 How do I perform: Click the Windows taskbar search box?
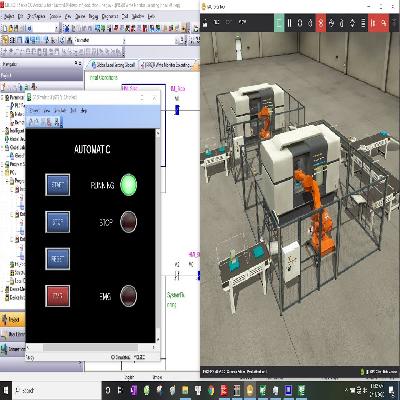point(56,390)
